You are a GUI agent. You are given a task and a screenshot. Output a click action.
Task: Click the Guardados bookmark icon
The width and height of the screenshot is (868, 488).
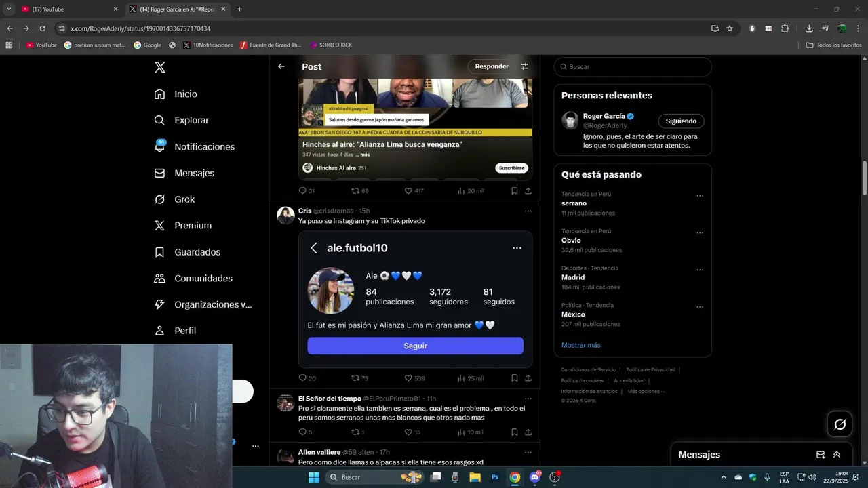160,252
